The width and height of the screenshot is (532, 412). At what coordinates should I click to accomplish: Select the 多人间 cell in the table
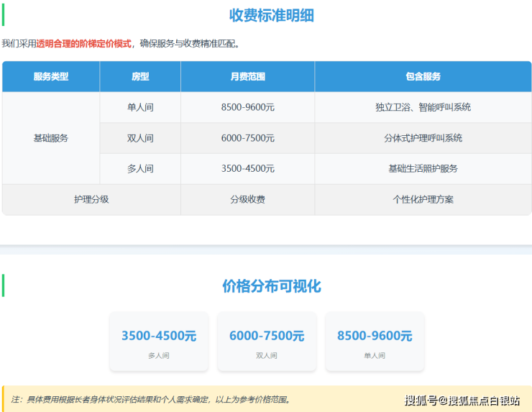point(140,168)
